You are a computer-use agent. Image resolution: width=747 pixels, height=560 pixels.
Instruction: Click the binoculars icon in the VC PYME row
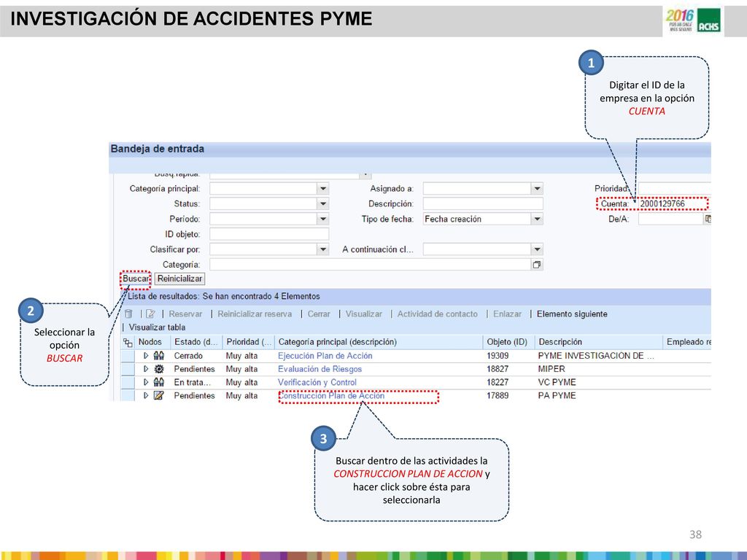[x=159, y=382]
